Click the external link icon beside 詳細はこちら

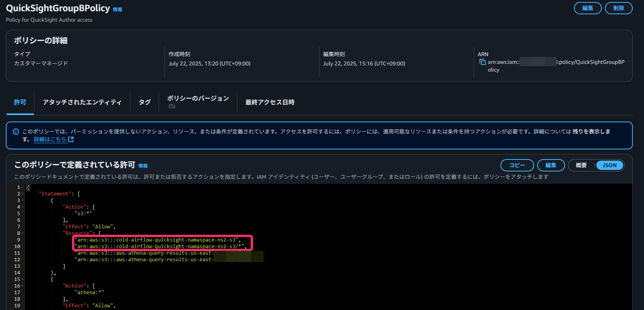(71, 139)
